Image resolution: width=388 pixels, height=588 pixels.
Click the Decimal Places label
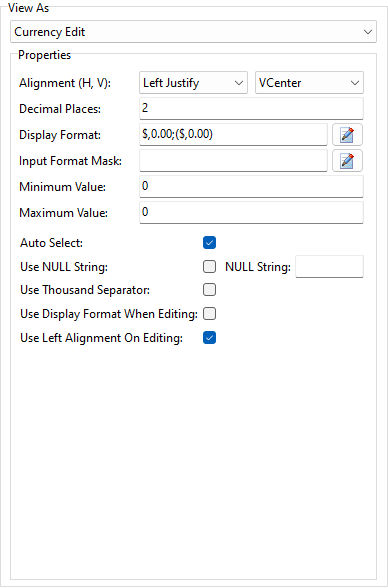pyautogui.click(x=60, y=109)
